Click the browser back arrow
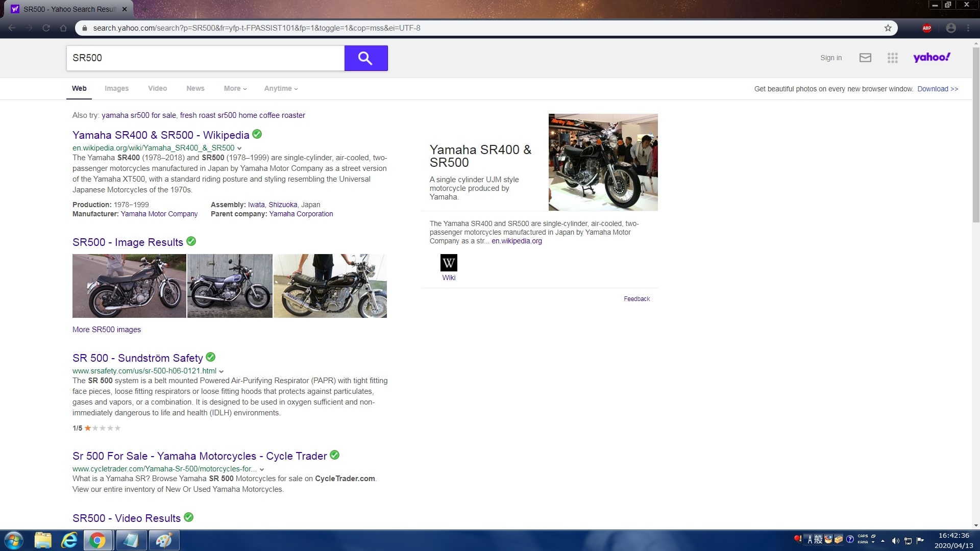 12,28
